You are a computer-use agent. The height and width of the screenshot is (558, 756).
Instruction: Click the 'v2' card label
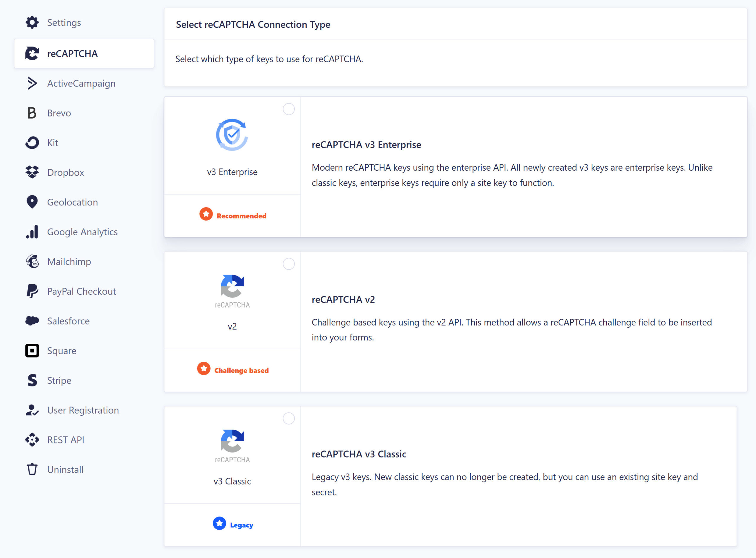click(232, 327)
